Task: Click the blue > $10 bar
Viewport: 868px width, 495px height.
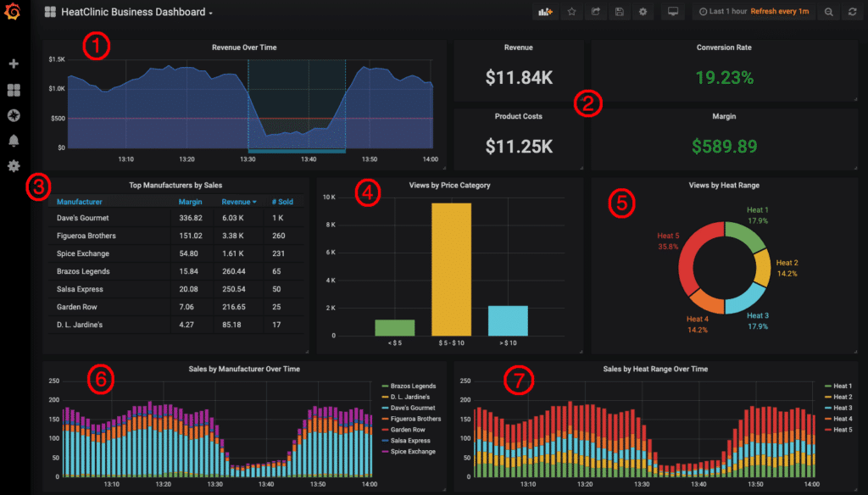Action: (x=508, y=320)
